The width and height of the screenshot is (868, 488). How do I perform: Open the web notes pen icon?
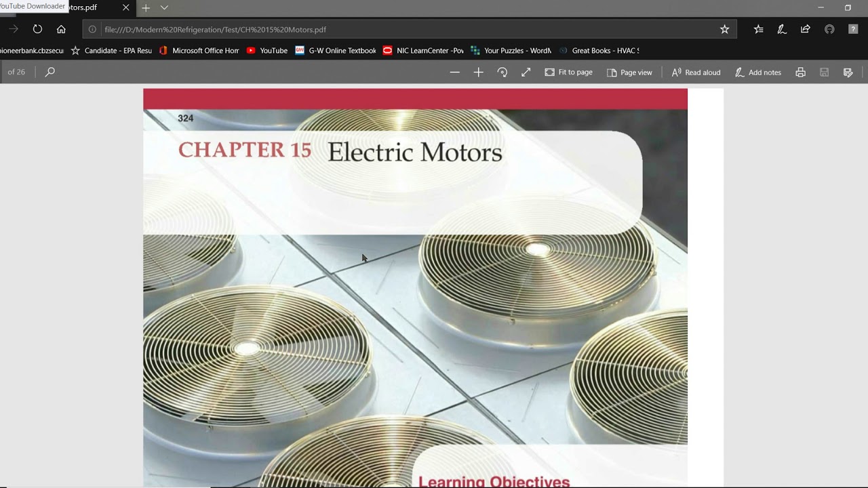point(782,29)
